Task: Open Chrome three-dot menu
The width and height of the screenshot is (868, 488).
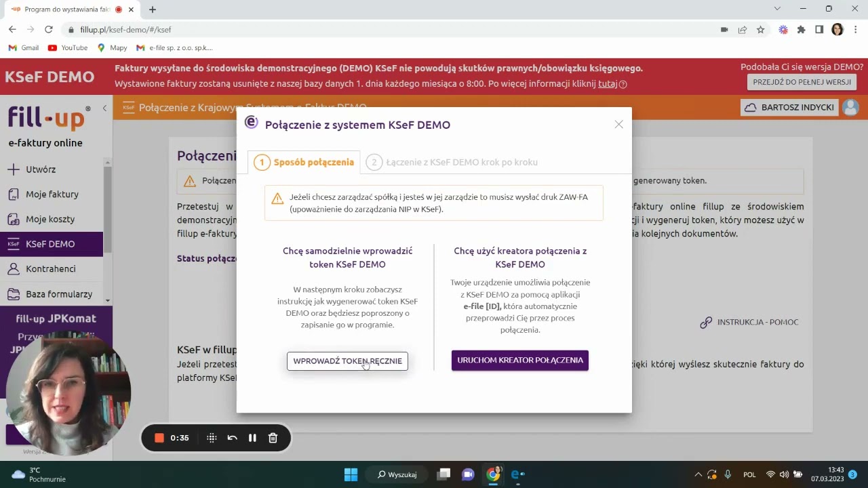Action: coord(856,30)
